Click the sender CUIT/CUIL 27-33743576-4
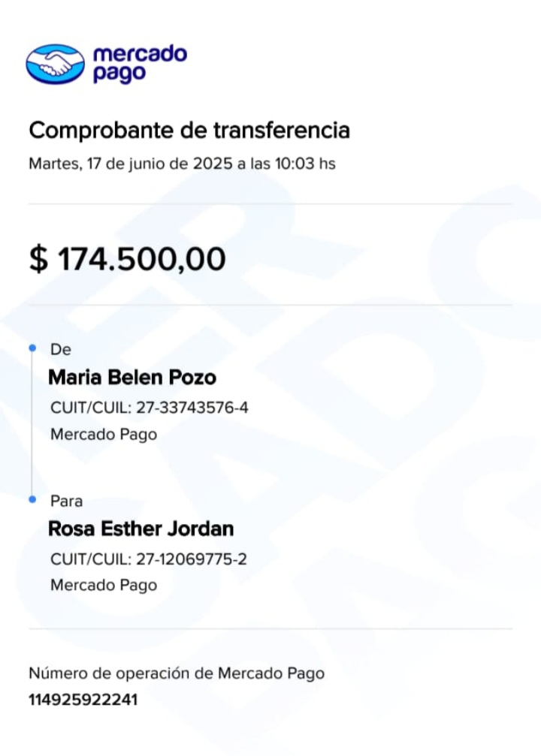541x756 pixels. (x=149, y=408)
